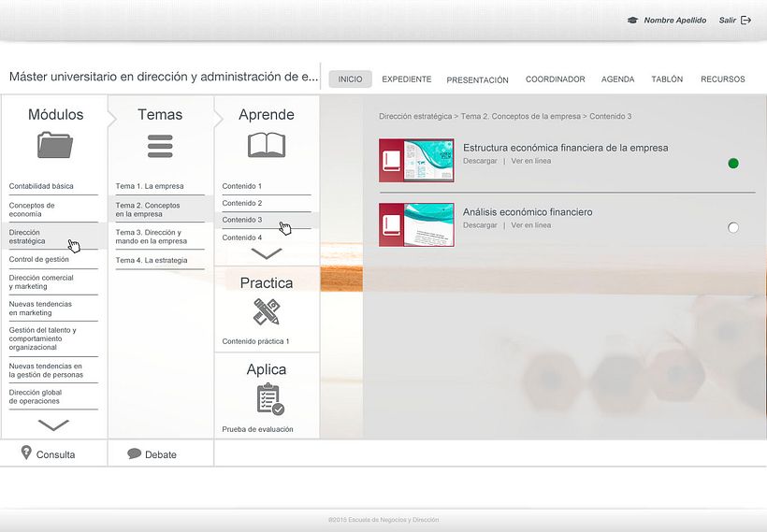Open Contenido práctica 1
This screenshot has height=532, width=767.
255,341
